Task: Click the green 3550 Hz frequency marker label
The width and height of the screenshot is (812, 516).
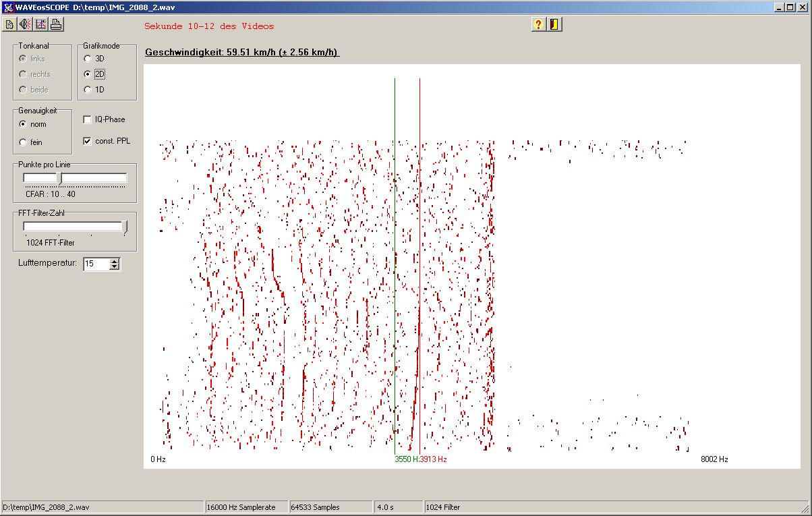Action: pyautogui.click(x=406, y=459)
